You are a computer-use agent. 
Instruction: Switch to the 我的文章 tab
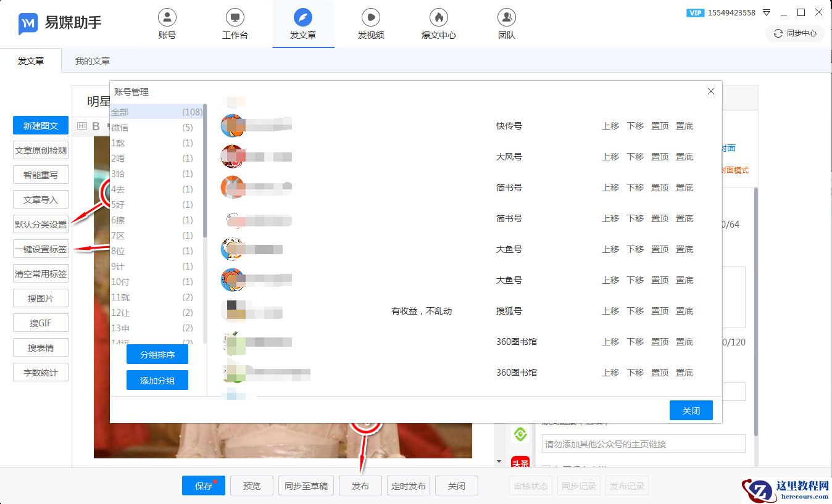[93, 61]
